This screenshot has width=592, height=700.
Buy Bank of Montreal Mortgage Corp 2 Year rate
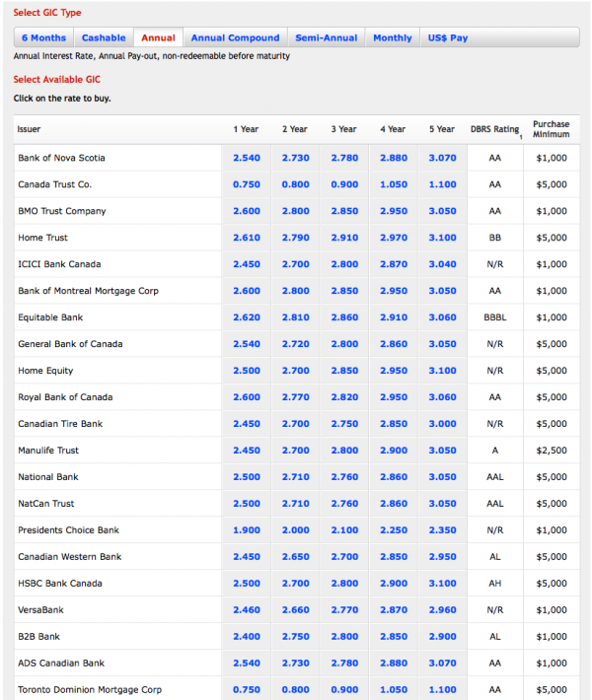pos(296,291)
